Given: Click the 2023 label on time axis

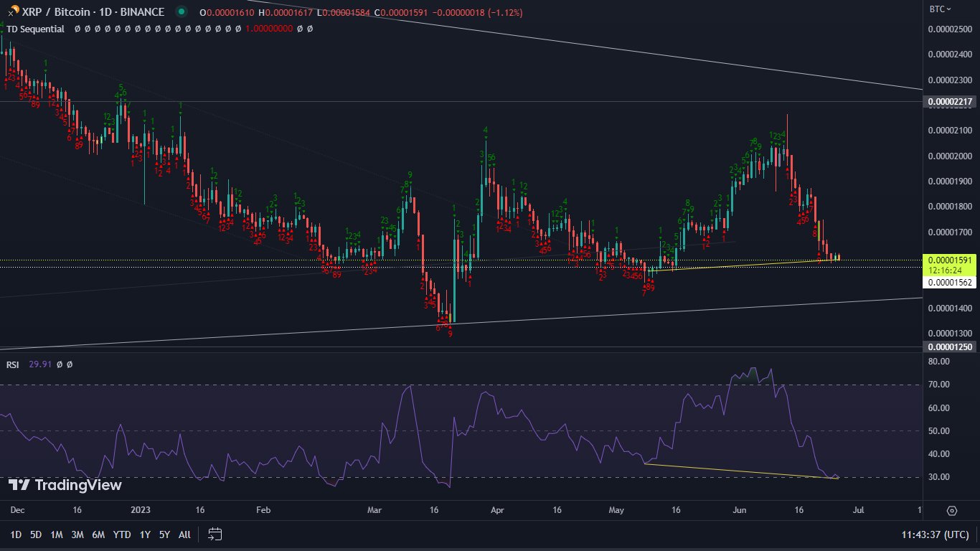Looking at the screenshot, I should (x=141, y=511).
